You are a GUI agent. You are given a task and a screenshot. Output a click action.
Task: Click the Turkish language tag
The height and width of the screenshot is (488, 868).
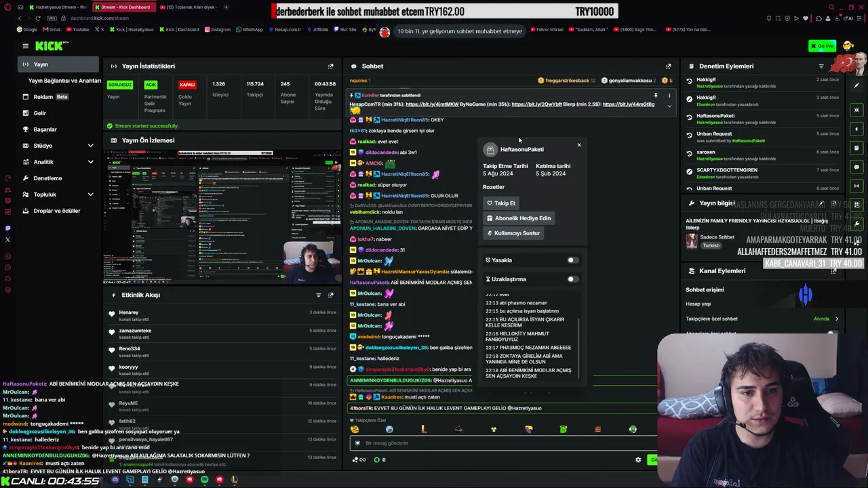click(711, 245)
